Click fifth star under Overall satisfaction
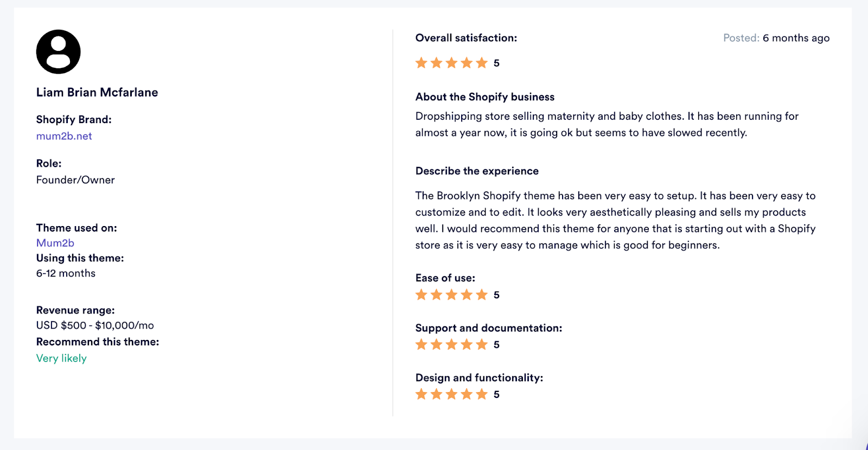 pos(482,63)
